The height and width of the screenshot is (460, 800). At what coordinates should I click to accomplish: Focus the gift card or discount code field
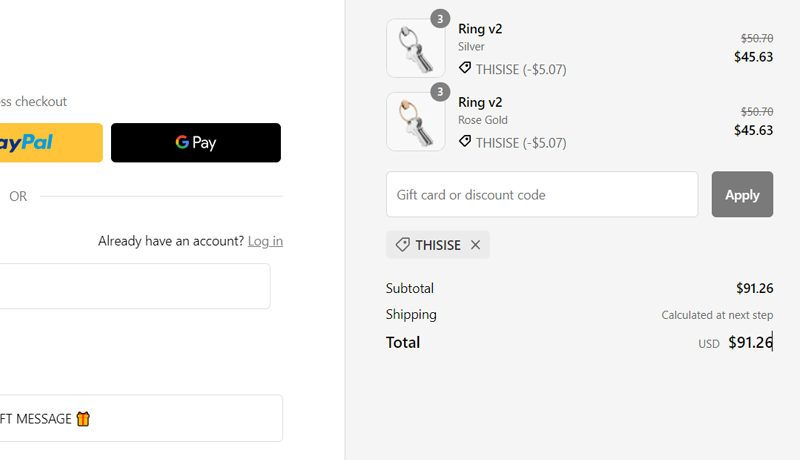point(542,195)
